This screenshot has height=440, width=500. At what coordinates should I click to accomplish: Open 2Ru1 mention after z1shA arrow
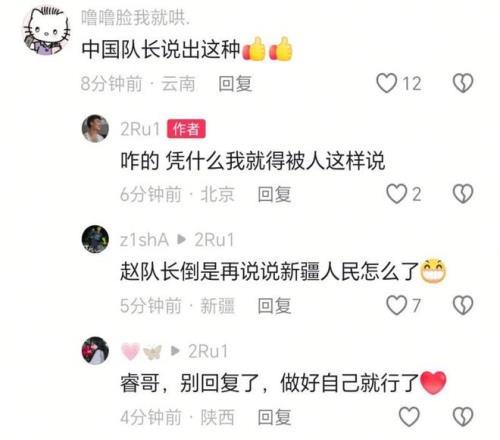[x=214, y=240]
